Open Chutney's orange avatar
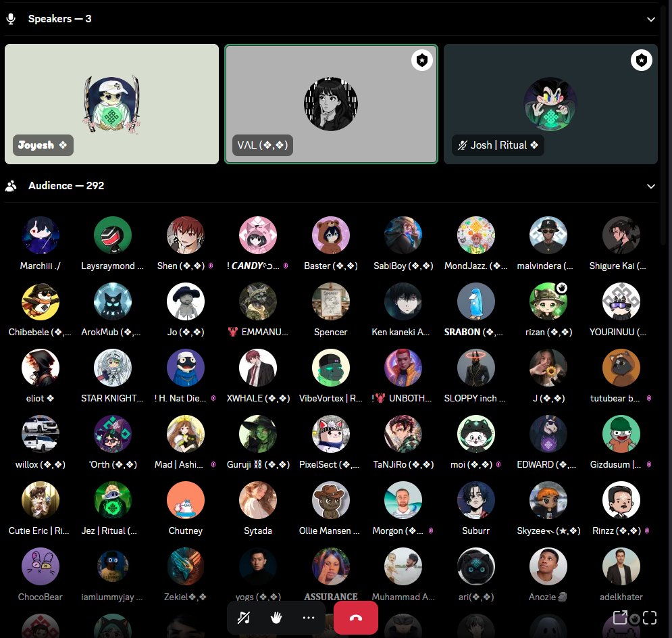The width and height of the screenshot is (672, 638). coord(186,500)
